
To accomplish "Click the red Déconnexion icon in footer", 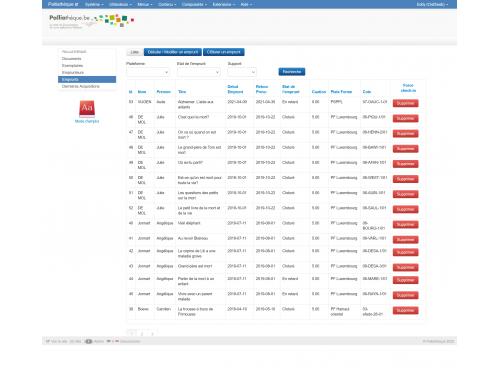I will pyautogui.click(x=117, y=341).
